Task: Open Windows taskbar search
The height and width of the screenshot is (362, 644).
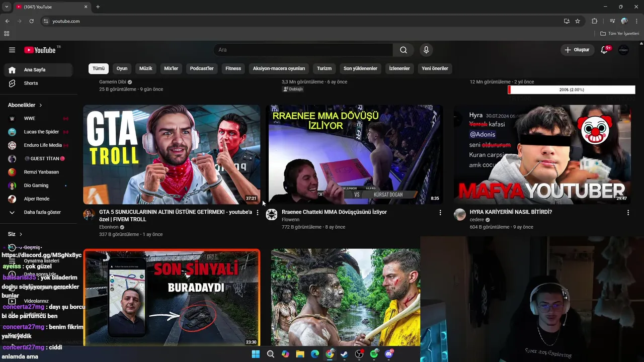Action: pyautogui.click(x=271, y=354)
